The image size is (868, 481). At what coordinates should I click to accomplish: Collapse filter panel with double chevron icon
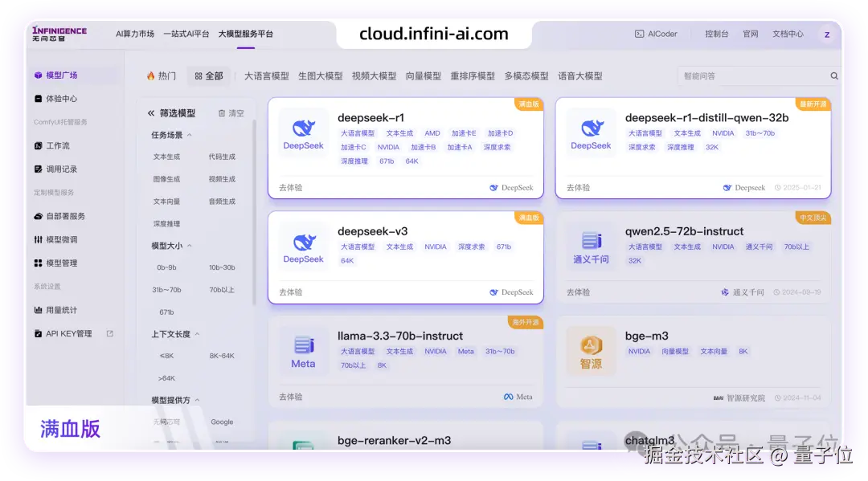(x=151, y=112)
